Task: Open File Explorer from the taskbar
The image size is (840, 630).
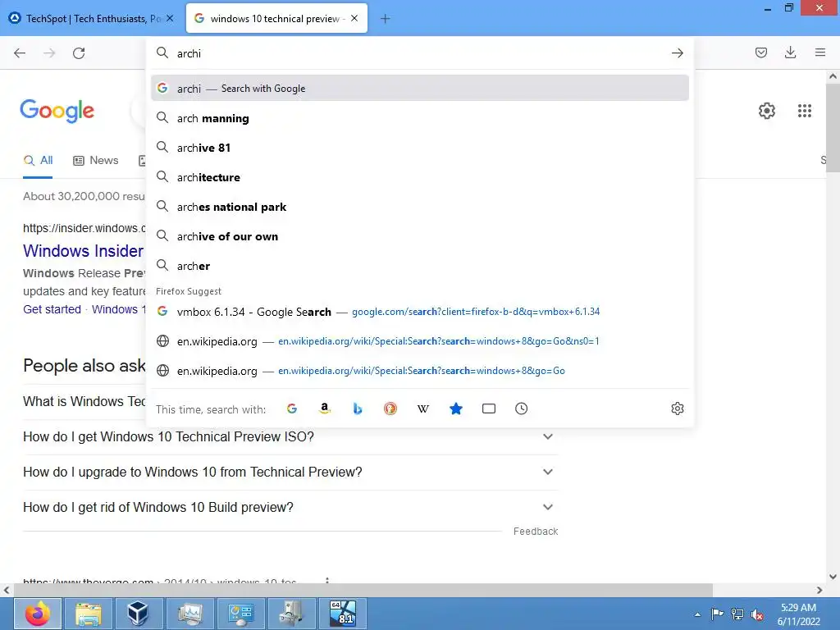Action: point(89,614)
